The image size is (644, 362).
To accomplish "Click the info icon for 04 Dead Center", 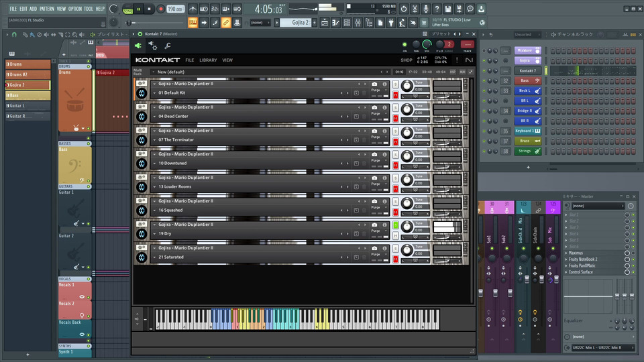I will 384,107.
